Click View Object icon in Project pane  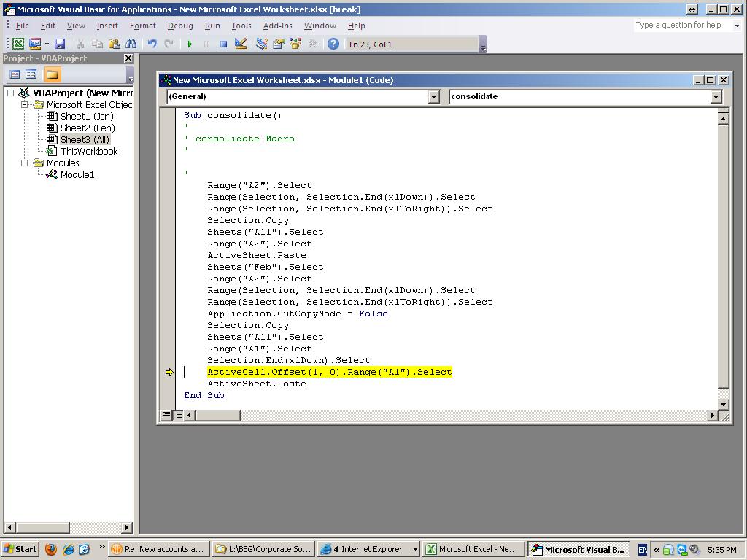tap(31, 74)
